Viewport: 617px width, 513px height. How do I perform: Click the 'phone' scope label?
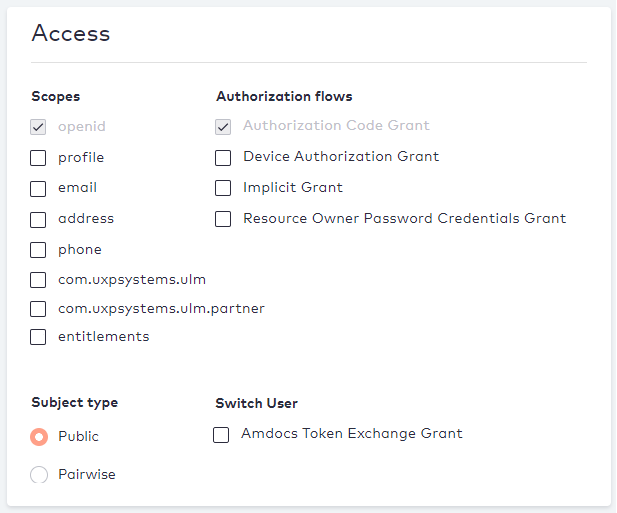pos(80,250)
